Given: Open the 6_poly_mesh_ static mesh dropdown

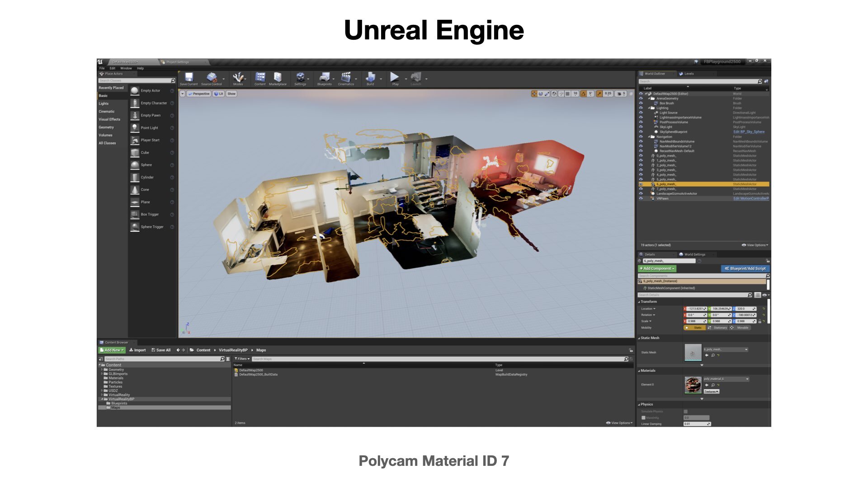Looking at the screenshot, I should point(726,349).
